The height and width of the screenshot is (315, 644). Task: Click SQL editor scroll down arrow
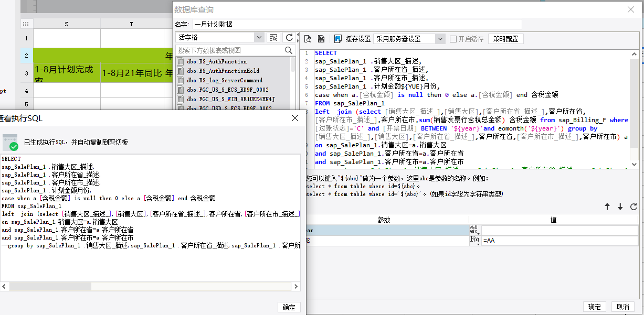click(634, 164)
